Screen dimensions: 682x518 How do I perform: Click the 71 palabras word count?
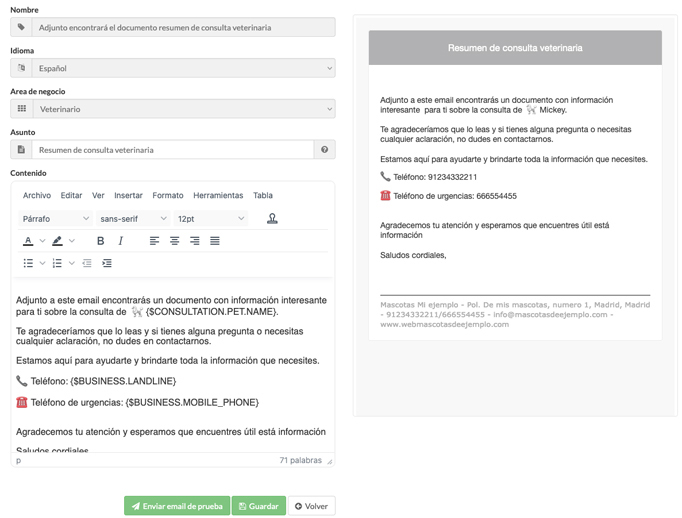pos(301,460)
